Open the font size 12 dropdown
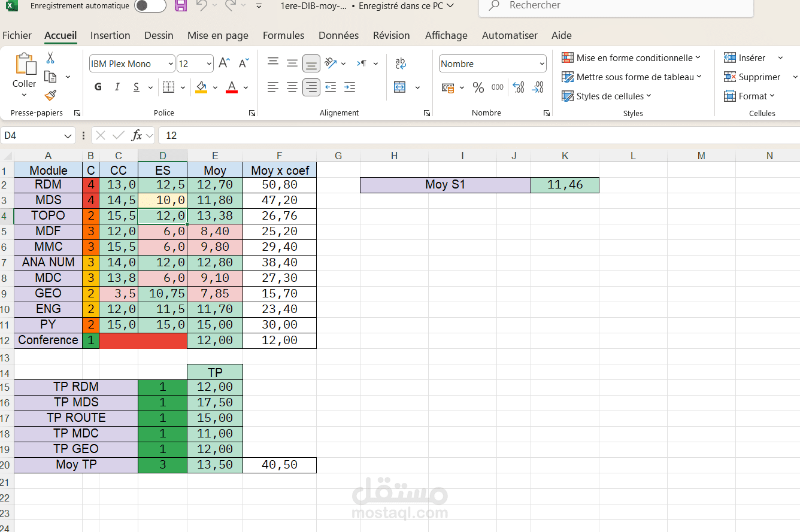 pos(209,63)
